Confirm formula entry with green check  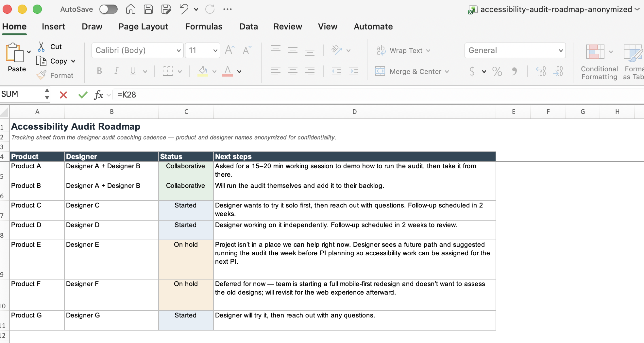83,95
